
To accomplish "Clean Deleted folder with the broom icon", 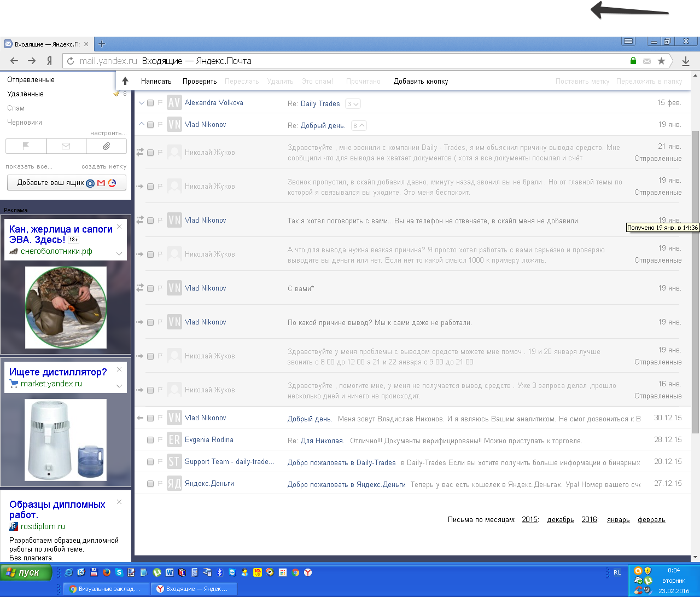I will tap(116, 94).
